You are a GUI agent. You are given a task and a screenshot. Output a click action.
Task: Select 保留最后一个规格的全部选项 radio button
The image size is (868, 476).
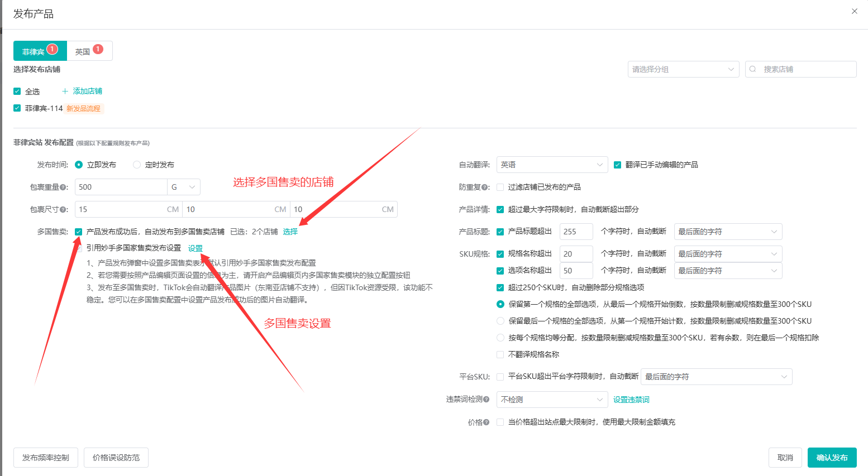click(500, 321)
